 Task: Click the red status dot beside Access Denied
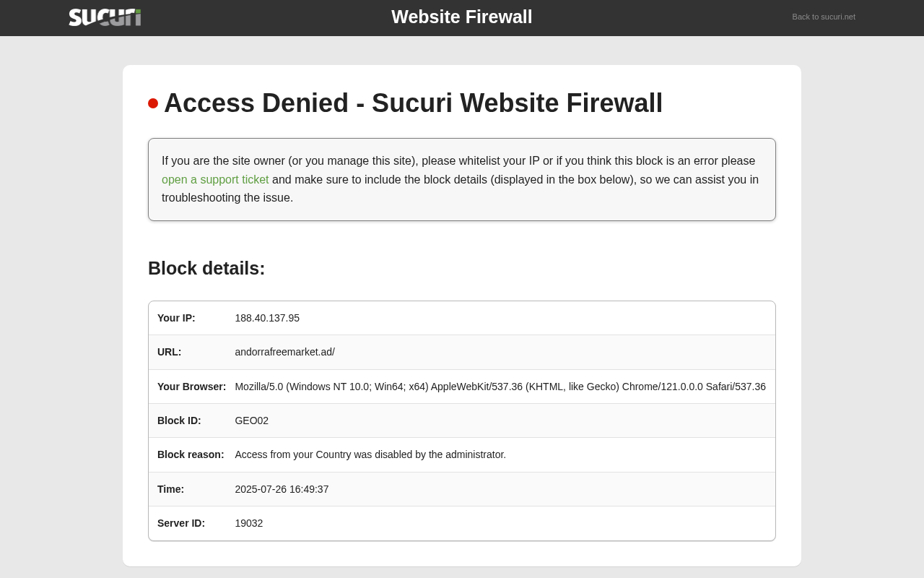tap(153, 103)
